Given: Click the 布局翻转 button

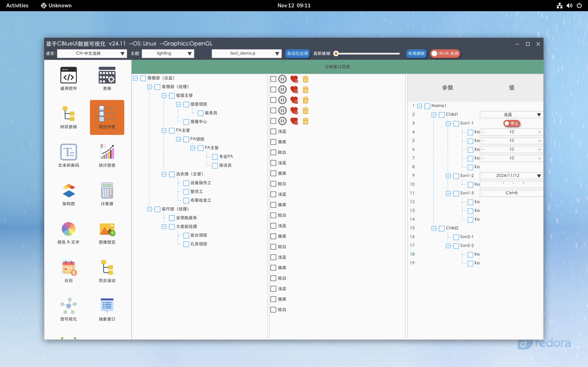Looking at the screenshot, I should [x=416, y=53].
